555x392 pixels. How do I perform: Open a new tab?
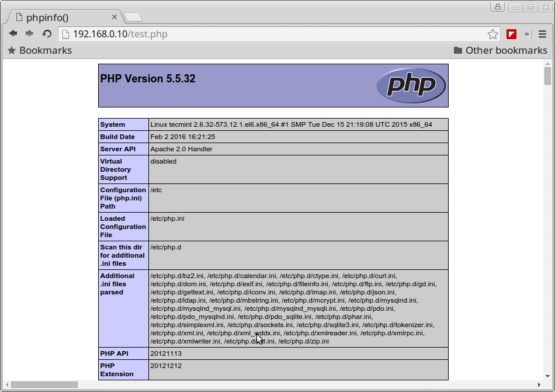coord(133,17)
